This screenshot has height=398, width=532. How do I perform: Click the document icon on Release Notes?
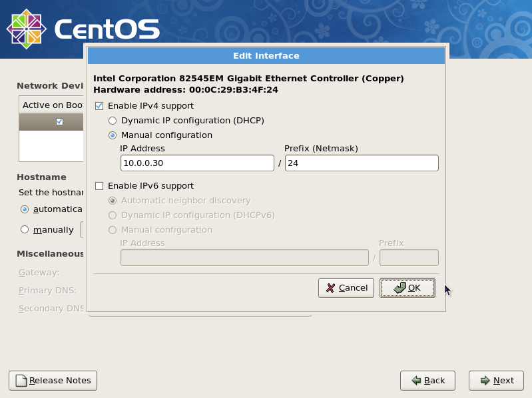click(21, 381)
